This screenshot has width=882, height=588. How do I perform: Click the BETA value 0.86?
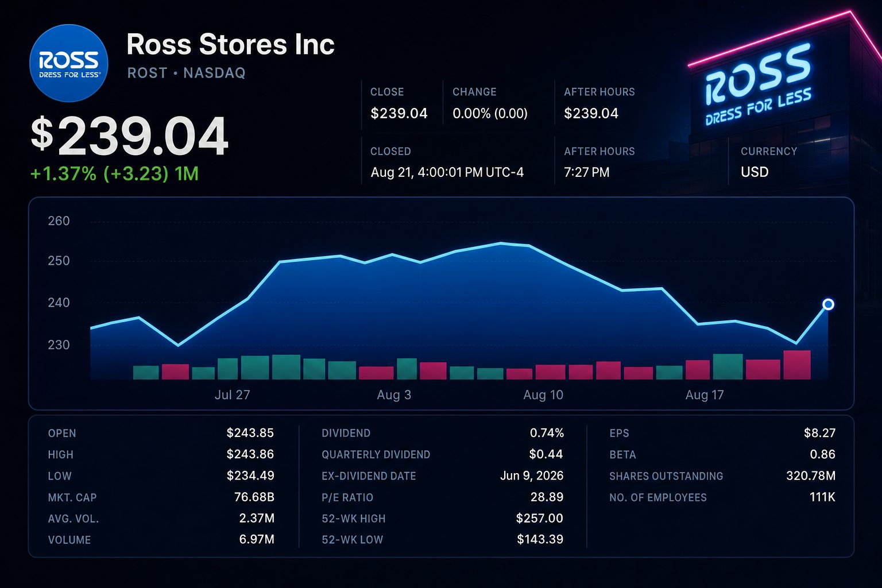822,454
